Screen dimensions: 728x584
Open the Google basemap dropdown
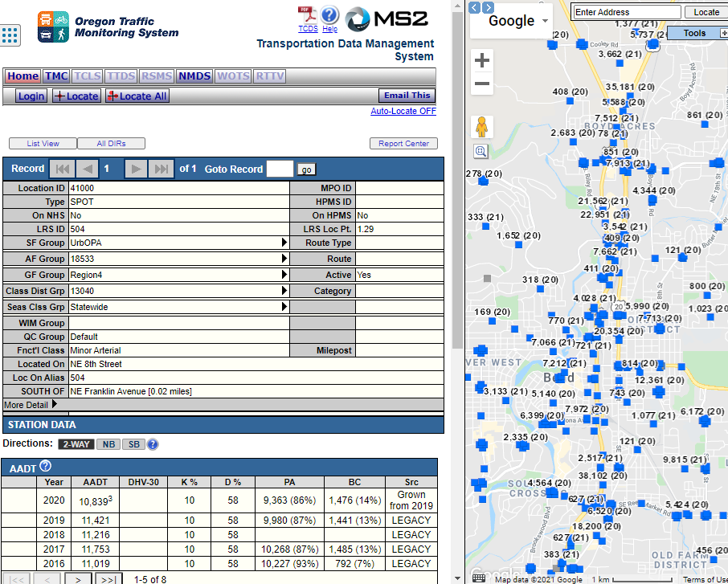coord(511,22)
